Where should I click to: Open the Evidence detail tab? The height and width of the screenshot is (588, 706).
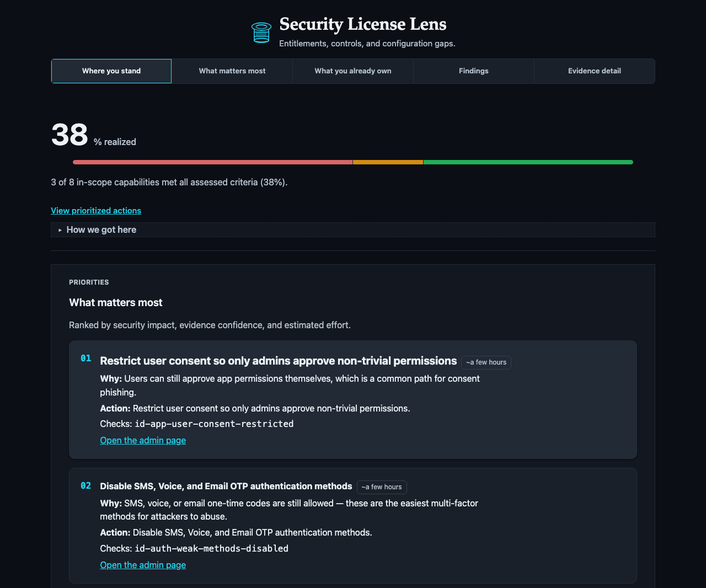(x=595, y=71)
